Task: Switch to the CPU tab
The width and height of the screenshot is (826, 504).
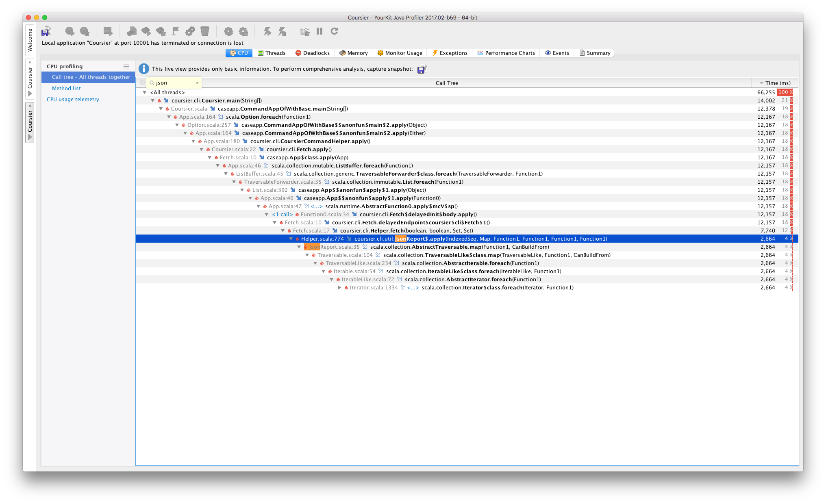Action: click(x=239, y=53)
